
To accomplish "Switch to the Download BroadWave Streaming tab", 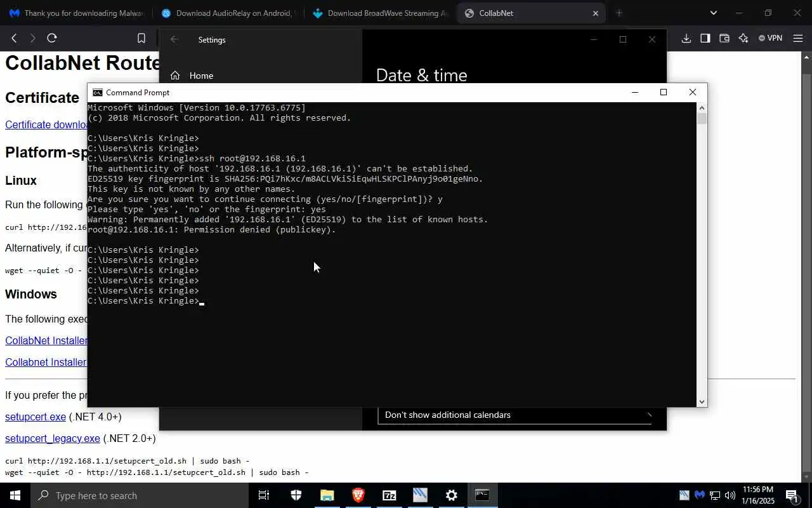I will 379,13.
